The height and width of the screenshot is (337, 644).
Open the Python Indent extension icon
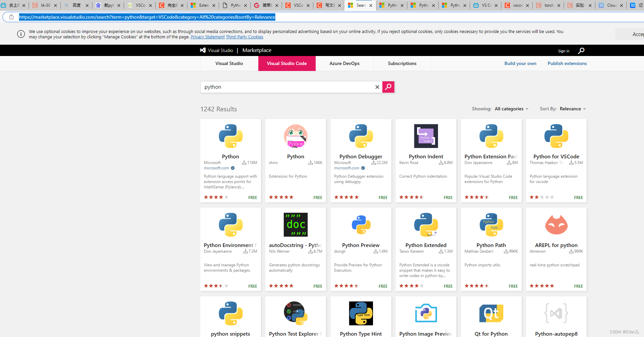426,136
